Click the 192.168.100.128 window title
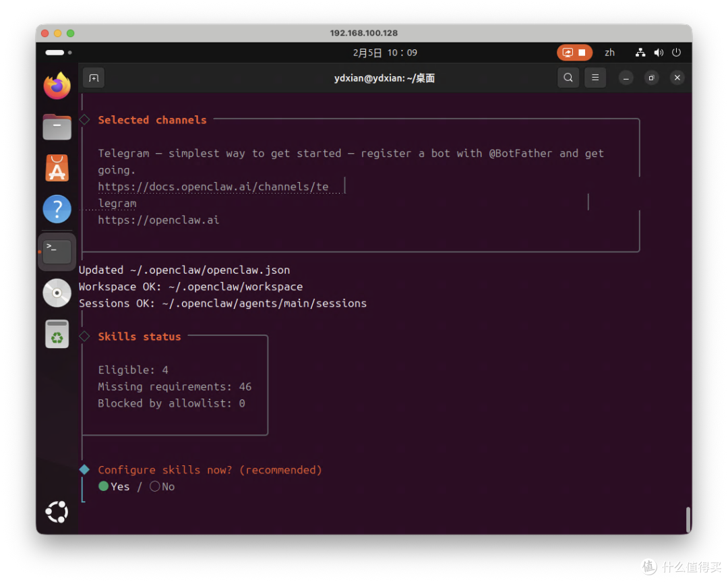 tap(364, 33)
